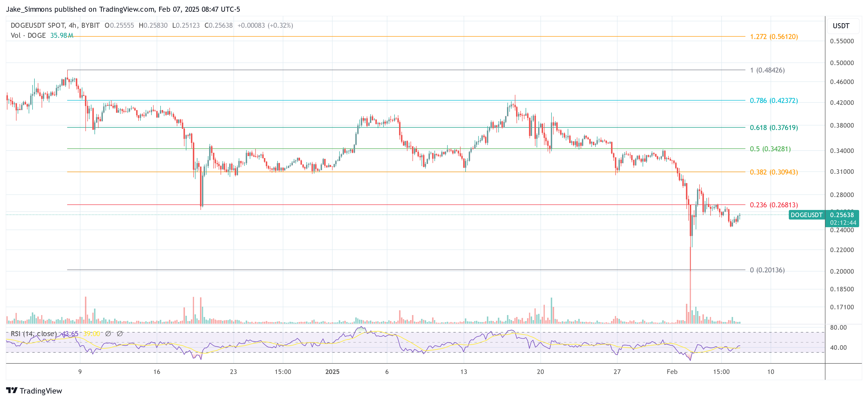The image size is (868, 401).
Task: Click the RSI value 43.65
Action: [x=70, y=334]
